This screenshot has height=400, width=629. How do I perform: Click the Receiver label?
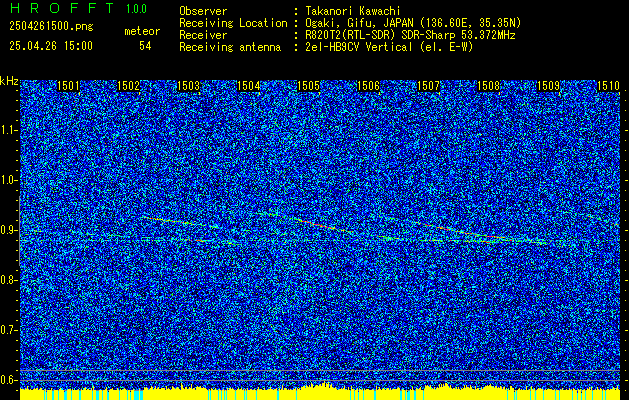click(203, 35)
